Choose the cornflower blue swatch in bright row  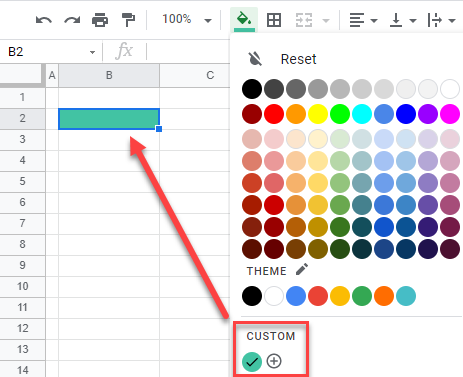click(x=384, y=114)
